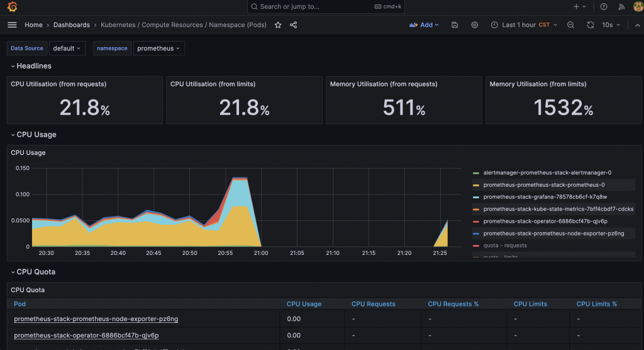644x350 pixels.
Task: Open dashboard settings gear icon
Action: point(474,25)
